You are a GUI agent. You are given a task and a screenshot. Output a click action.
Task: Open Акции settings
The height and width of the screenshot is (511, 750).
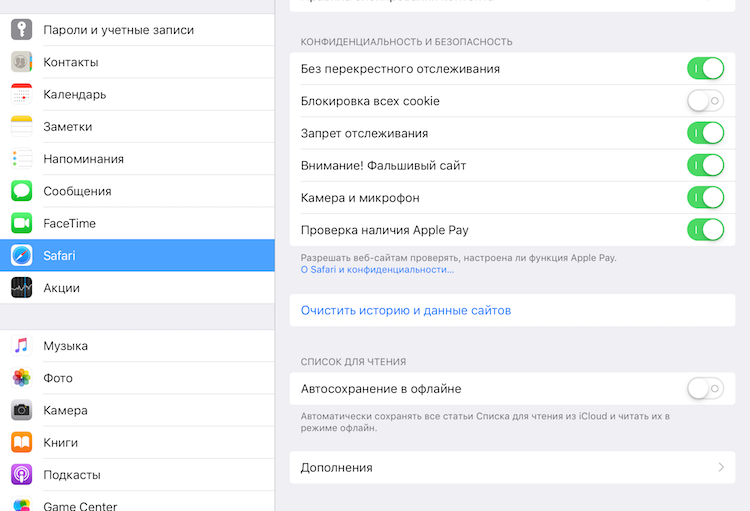[137, 288]
